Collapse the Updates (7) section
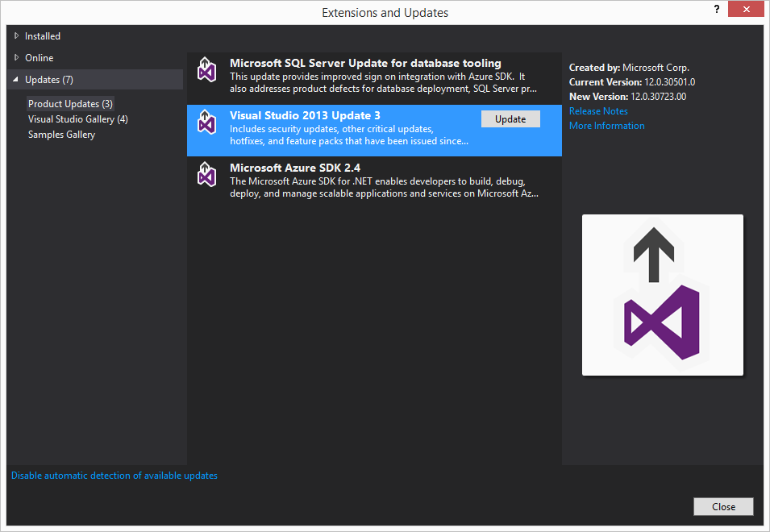The width and height of the screenshot is (770, 532). [17, 80]
